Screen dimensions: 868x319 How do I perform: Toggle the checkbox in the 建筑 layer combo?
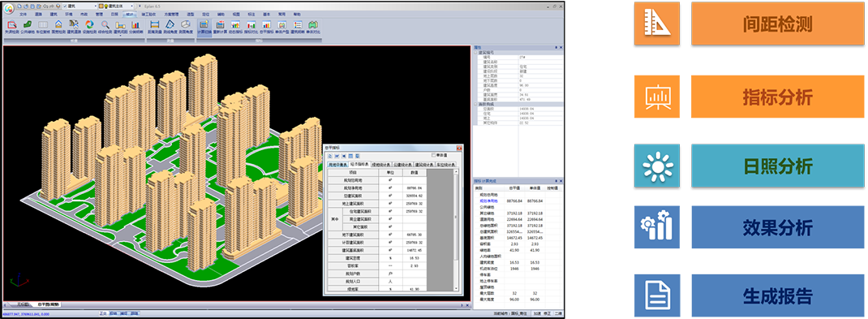[x=65, y=6]
